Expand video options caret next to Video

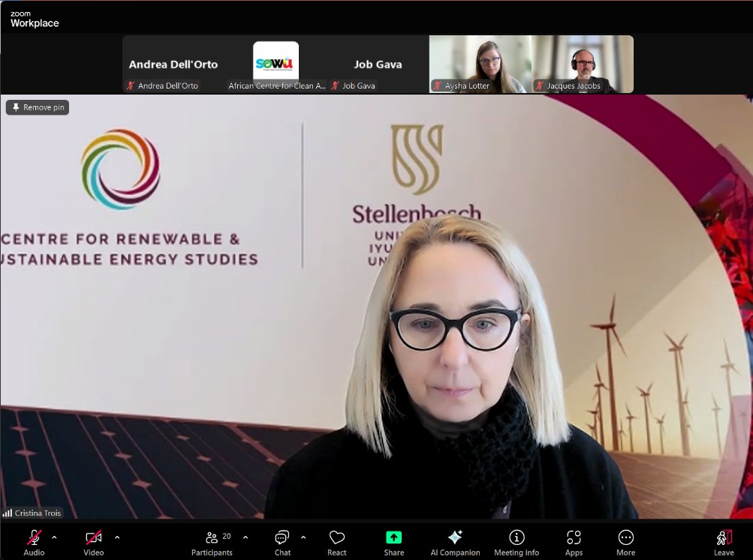117,537
